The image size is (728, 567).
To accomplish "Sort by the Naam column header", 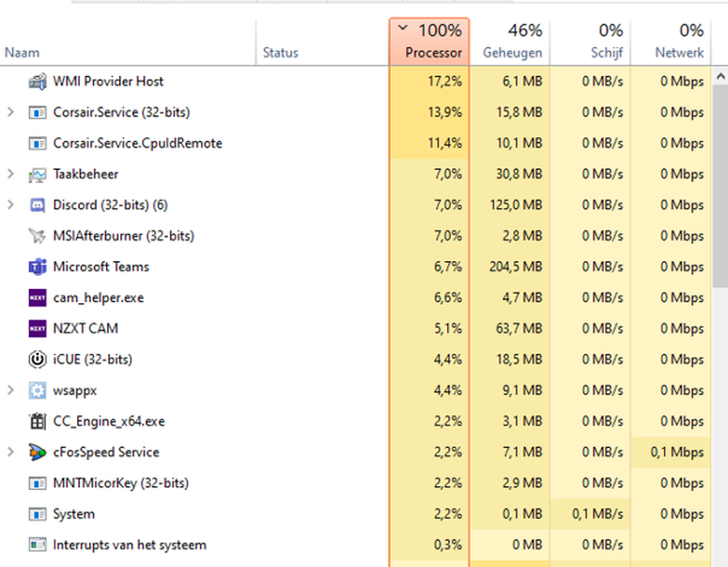I will coord(128,42).
